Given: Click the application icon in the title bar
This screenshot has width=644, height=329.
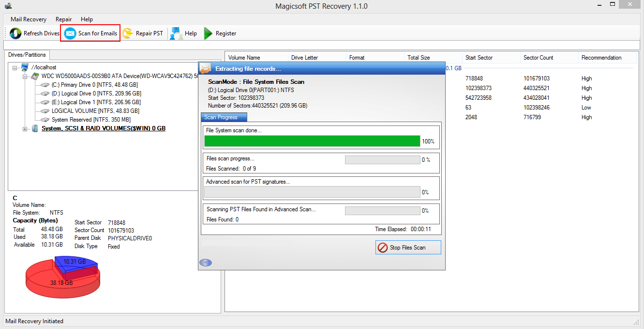Looking at the screenshot, I should click(8, 5).
